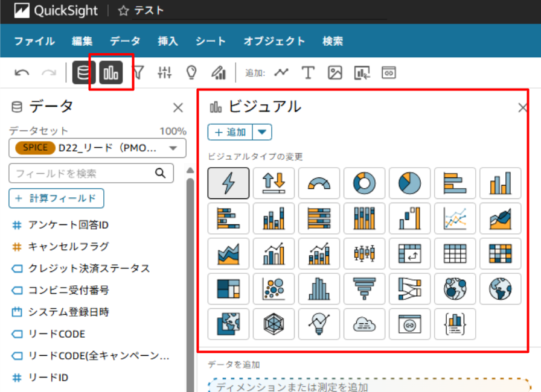Pick the histogram visual type
Viewport: 541px width, 392px height.
(319, 289)
